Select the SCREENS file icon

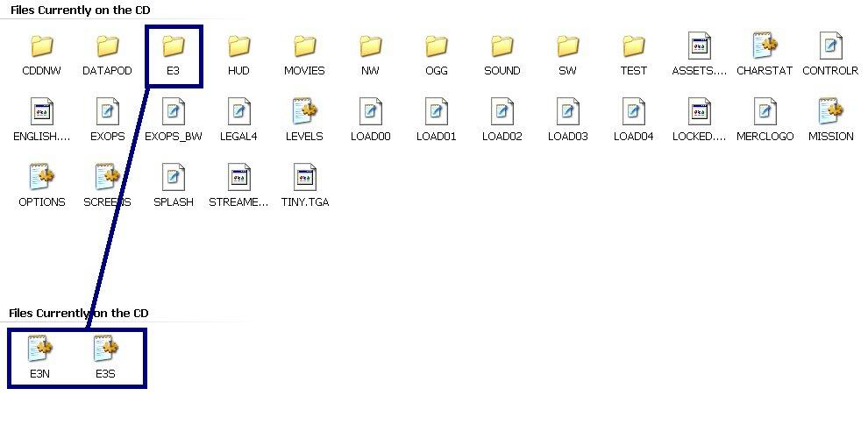pos(107,177)
